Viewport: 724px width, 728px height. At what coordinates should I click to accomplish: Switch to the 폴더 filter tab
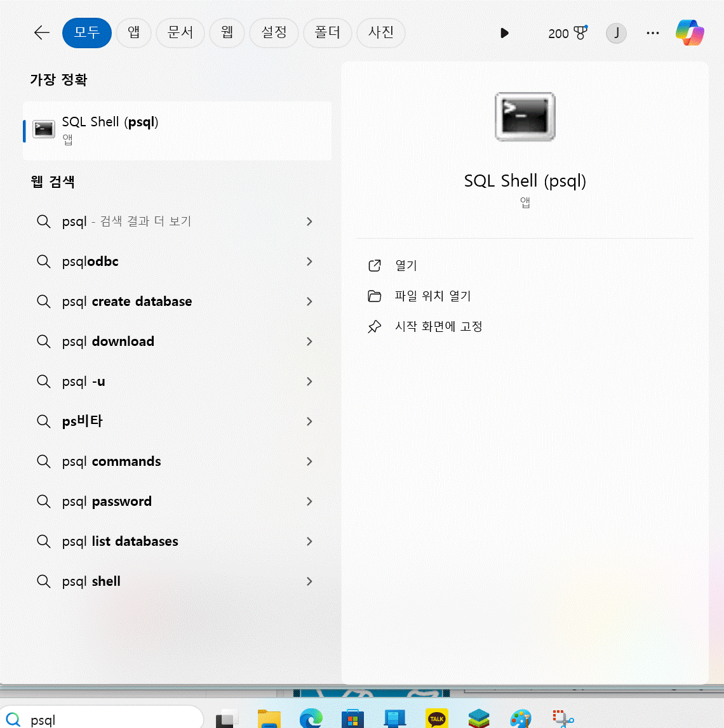pos(327,32)
